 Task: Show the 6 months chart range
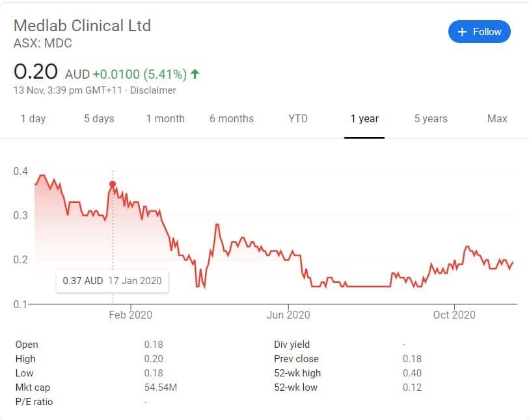(232, 118)
